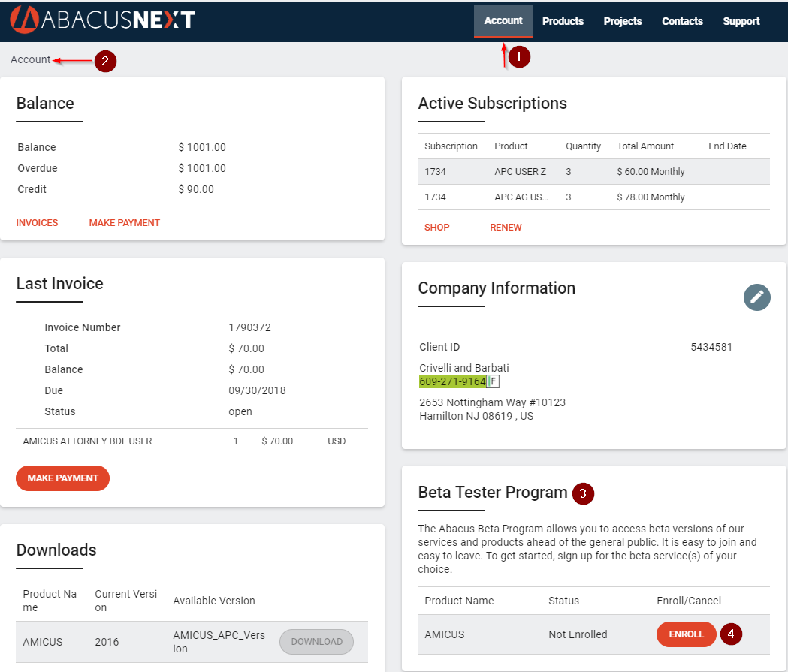Click the Company Information heading

(497, 288)
